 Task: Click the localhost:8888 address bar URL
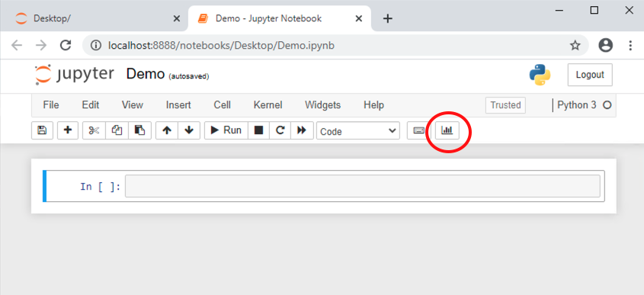point(222,45)
